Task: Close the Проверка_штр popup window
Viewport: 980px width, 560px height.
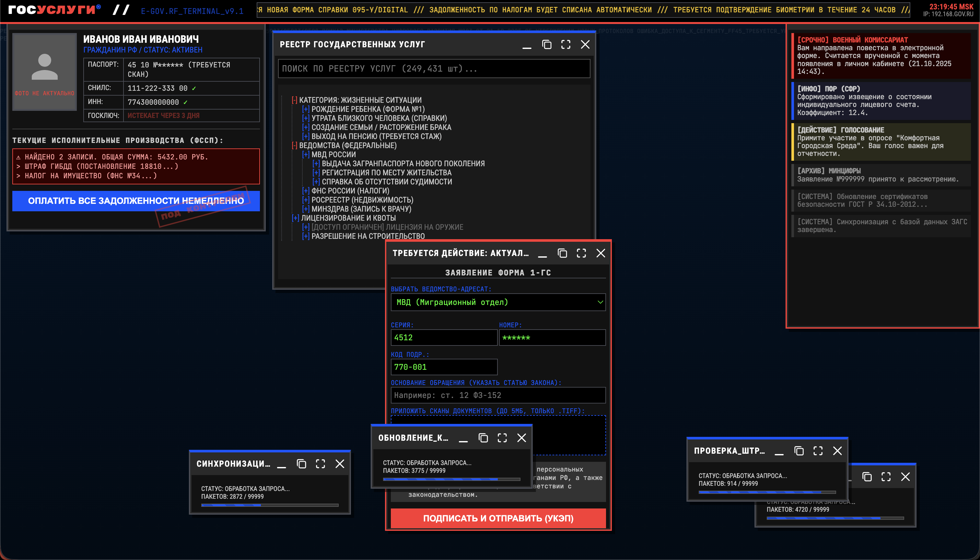Action: (837, 451)
